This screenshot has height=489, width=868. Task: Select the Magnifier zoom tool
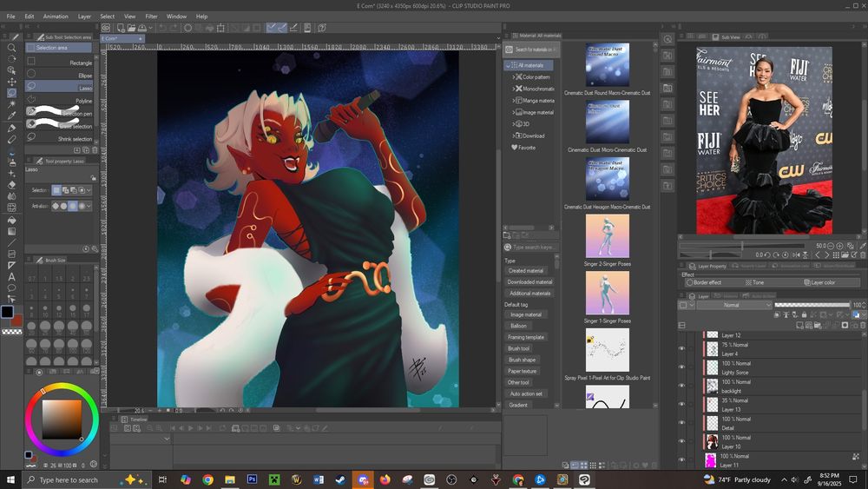11,48
